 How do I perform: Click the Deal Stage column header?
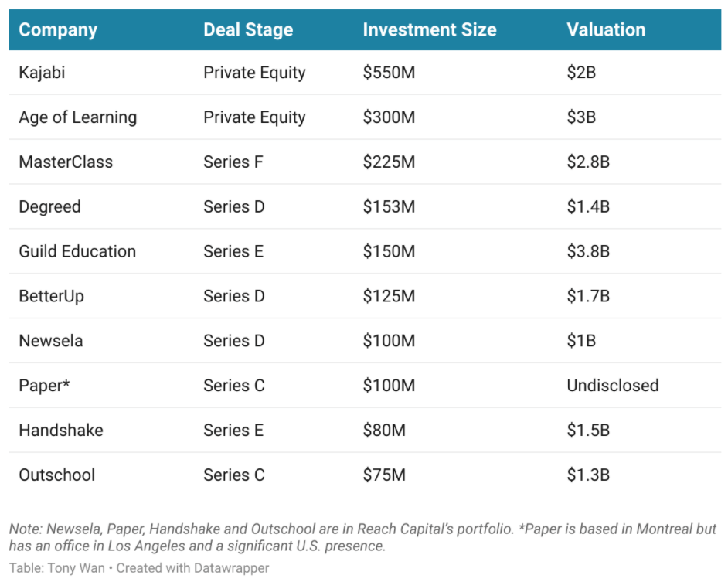[x=248, y=30]
